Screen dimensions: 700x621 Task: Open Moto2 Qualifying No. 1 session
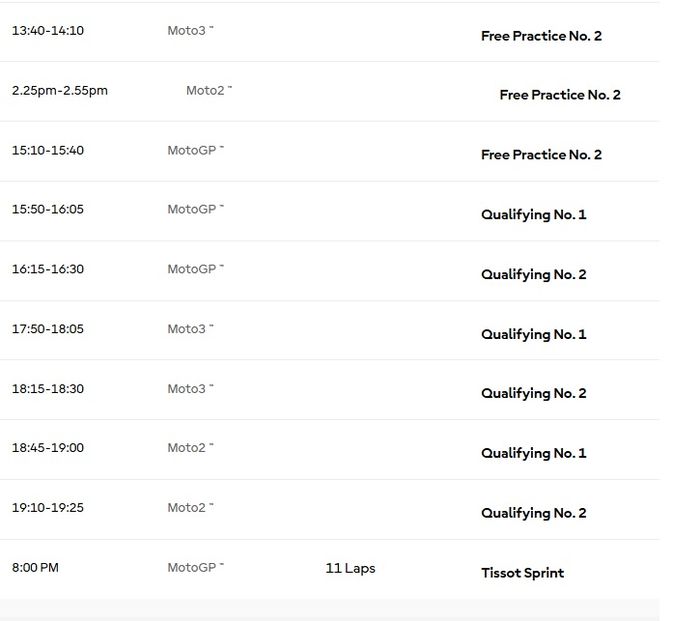(x=533, y=454)
